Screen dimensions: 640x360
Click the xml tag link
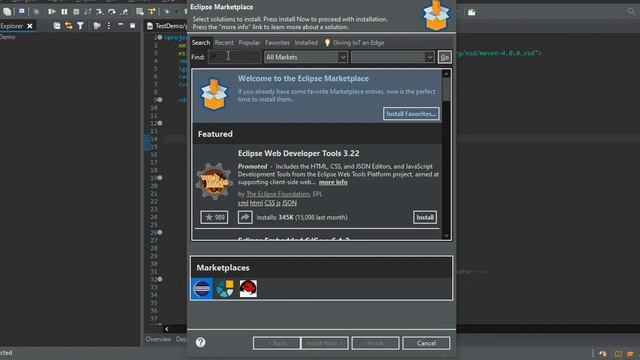click(243, 203)
